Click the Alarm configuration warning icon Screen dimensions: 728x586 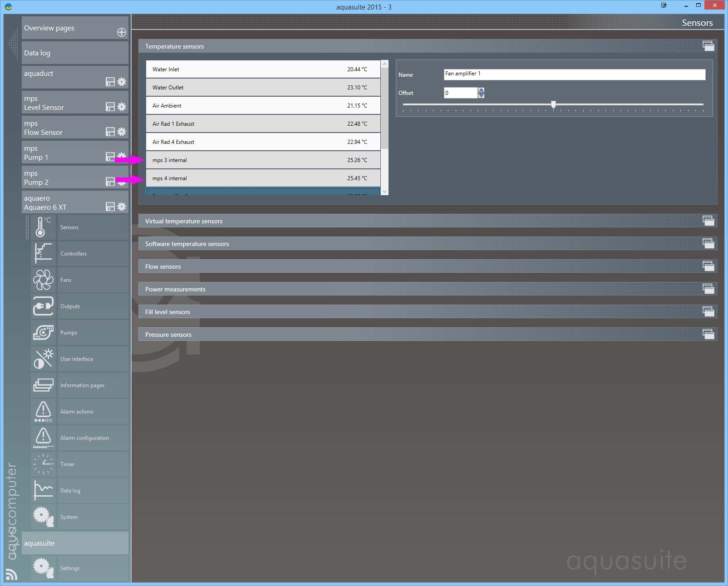coord(43,438)
